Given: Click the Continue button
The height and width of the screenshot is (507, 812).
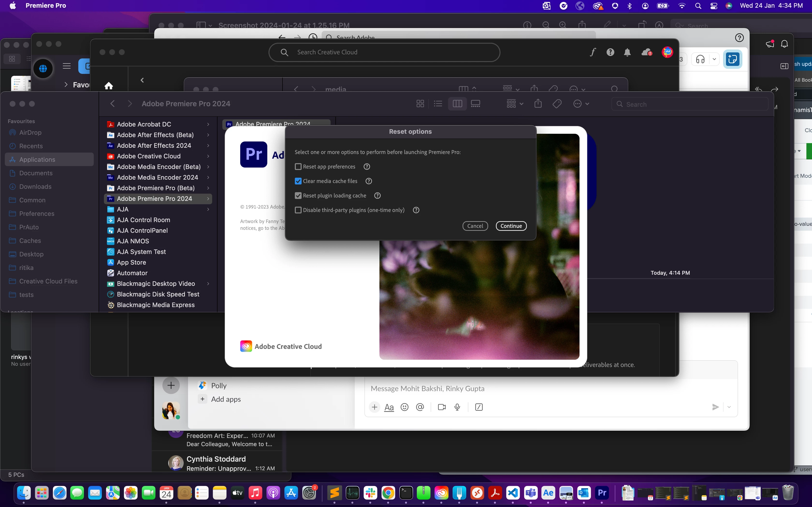Looking at the screenshot, I should 511,226.
